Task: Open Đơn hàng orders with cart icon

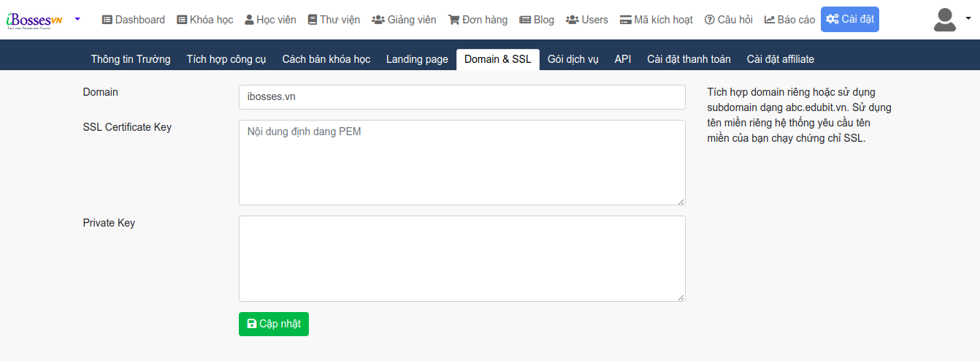Action: point(478,20)
